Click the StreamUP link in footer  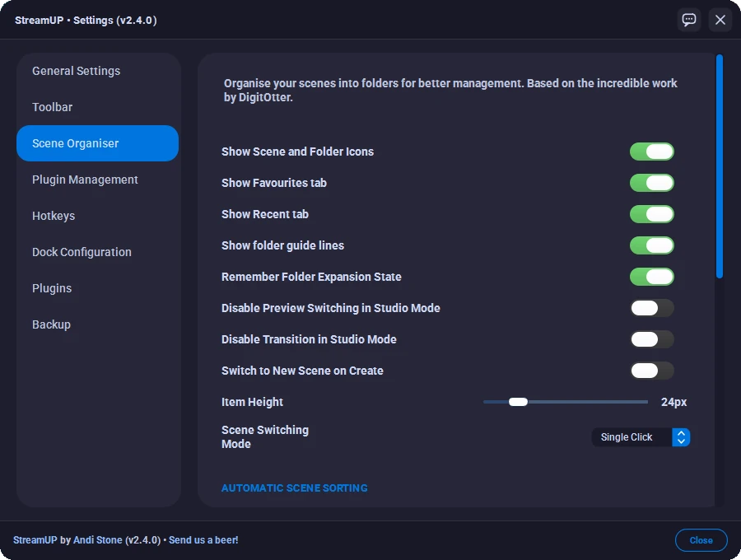pos(35,540)
